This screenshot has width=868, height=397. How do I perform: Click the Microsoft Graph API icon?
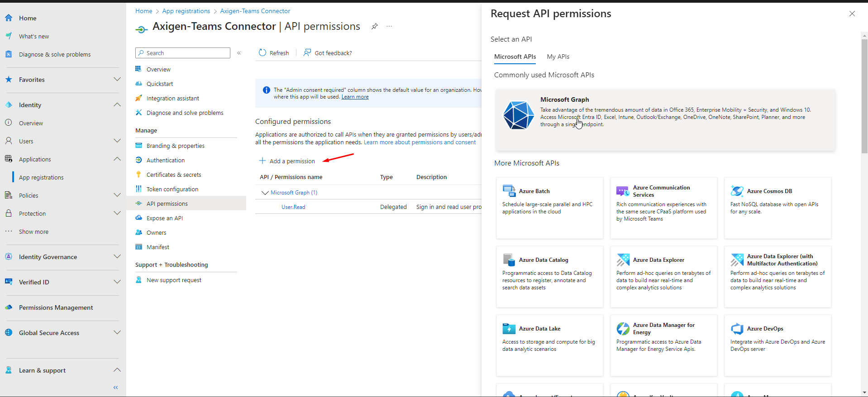[519, 115]
